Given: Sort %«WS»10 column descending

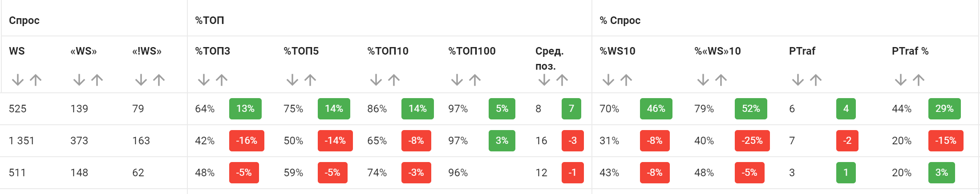Looking at the screenshot, I should coord(703,80).
